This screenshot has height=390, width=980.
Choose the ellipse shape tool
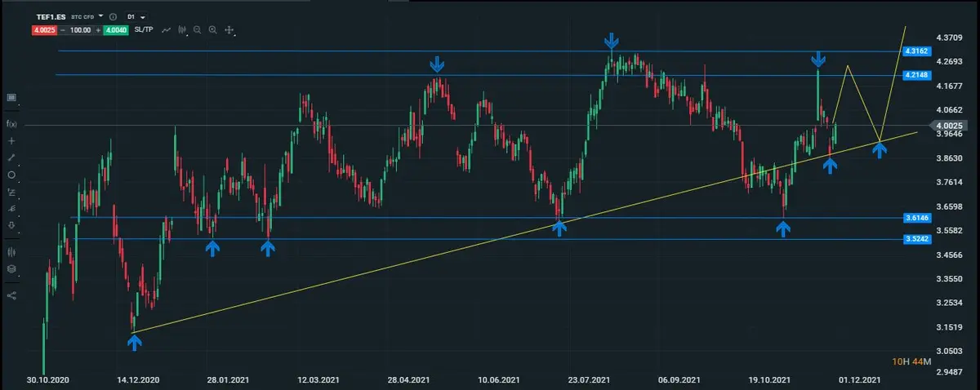[11, 175]
